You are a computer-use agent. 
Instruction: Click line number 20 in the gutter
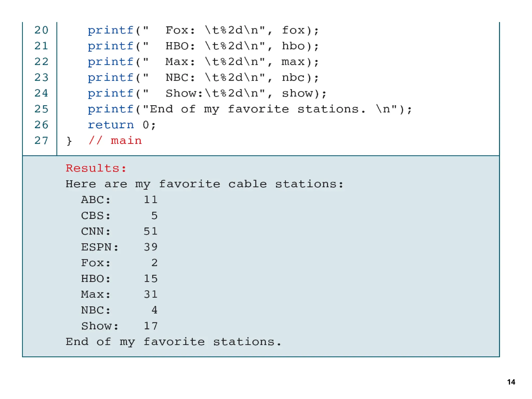(41, 30)
